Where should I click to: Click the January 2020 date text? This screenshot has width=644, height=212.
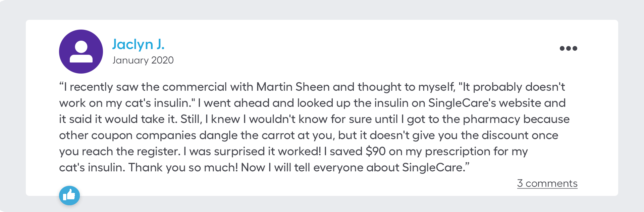(x=143, y=60)
